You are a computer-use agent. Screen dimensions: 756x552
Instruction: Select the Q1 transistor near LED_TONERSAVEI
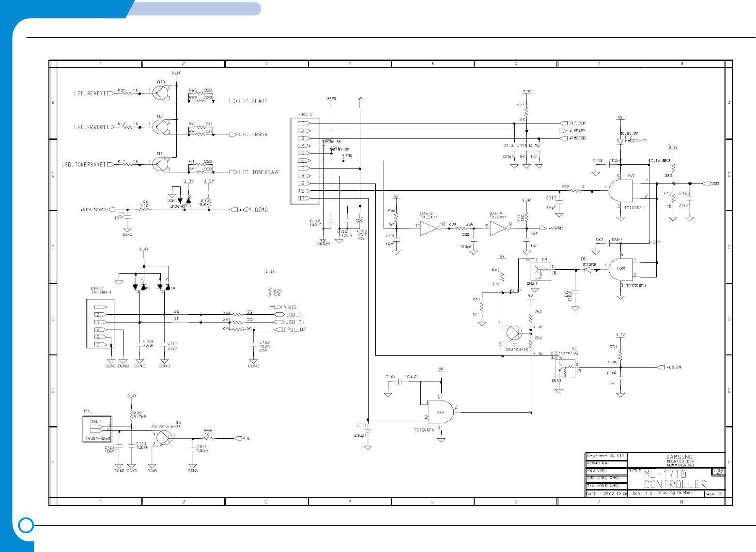tap(161, 164)
